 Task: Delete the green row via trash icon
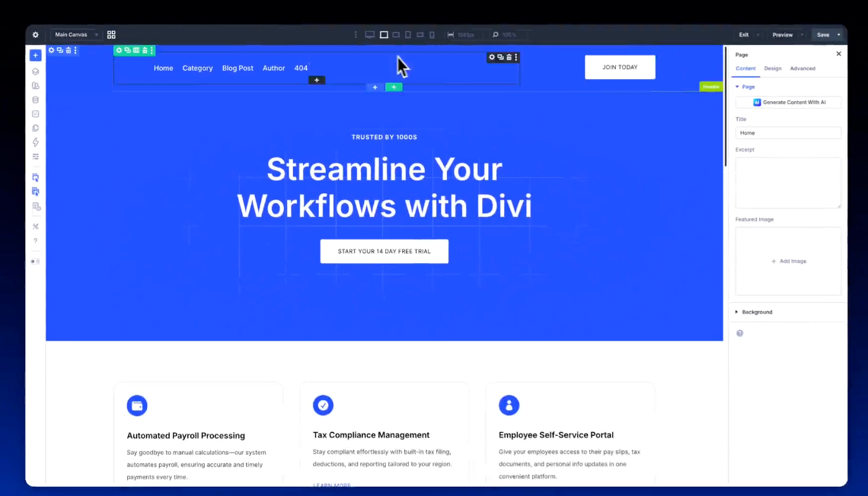(145, 50)
